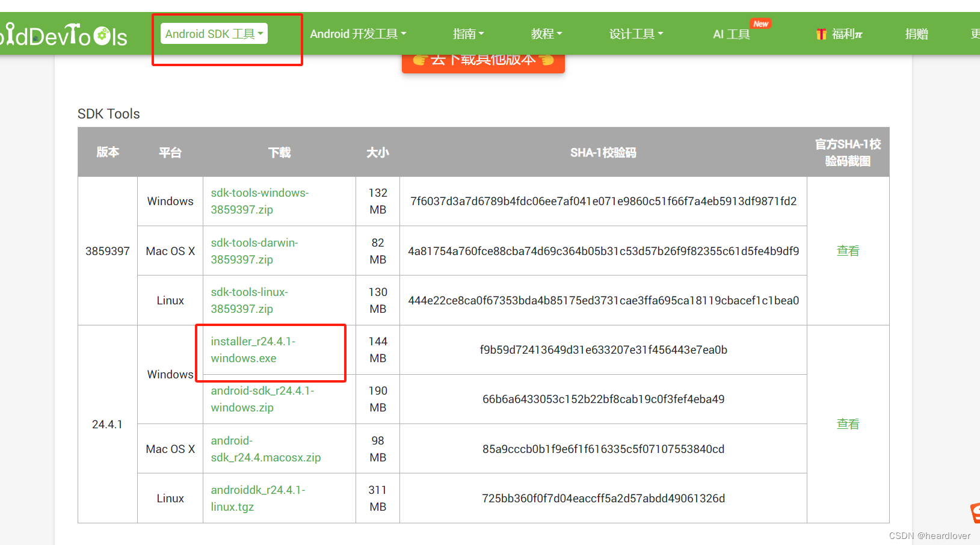Click the Mac OS X cell for 24.4.1
This screenshot has width=980, height=545.
170,449
